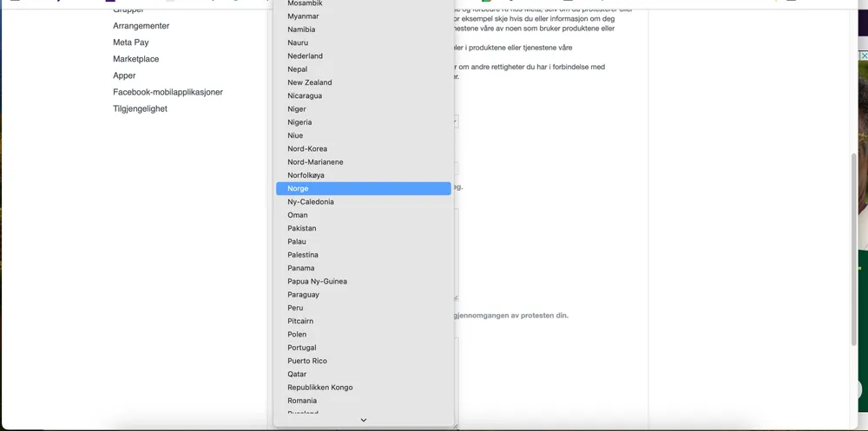868x431 pixels.
Task: Choose Nederland in the dropdown list
Action: tap(305, 56)
